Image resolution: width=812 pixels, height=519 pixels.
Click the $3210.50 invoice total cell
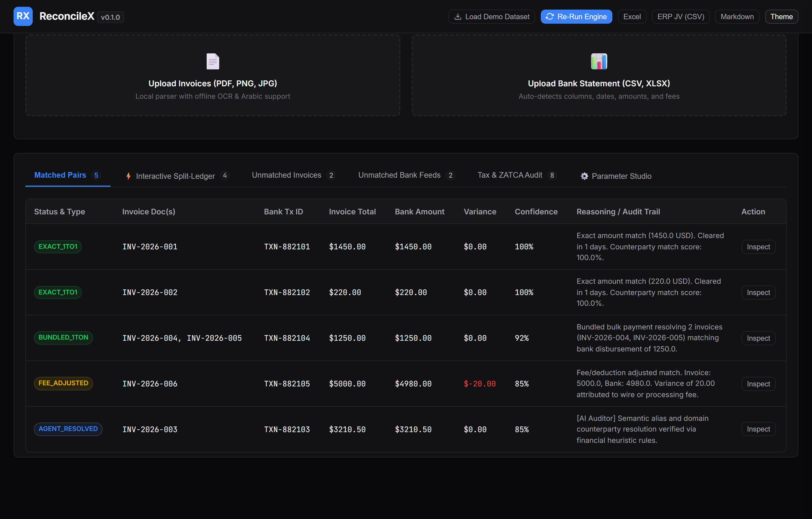[x=347, y=429]
